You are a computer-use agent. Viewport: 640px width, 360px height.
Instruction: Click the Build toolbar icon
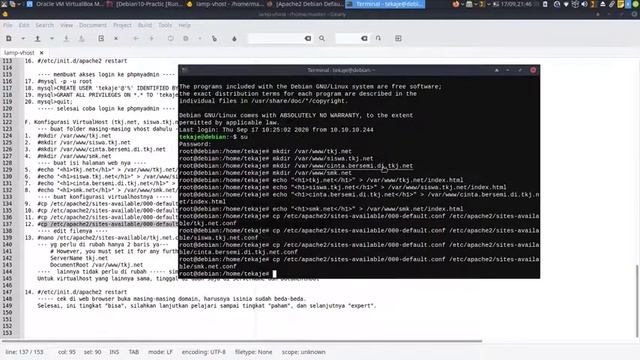click(186, 38)
